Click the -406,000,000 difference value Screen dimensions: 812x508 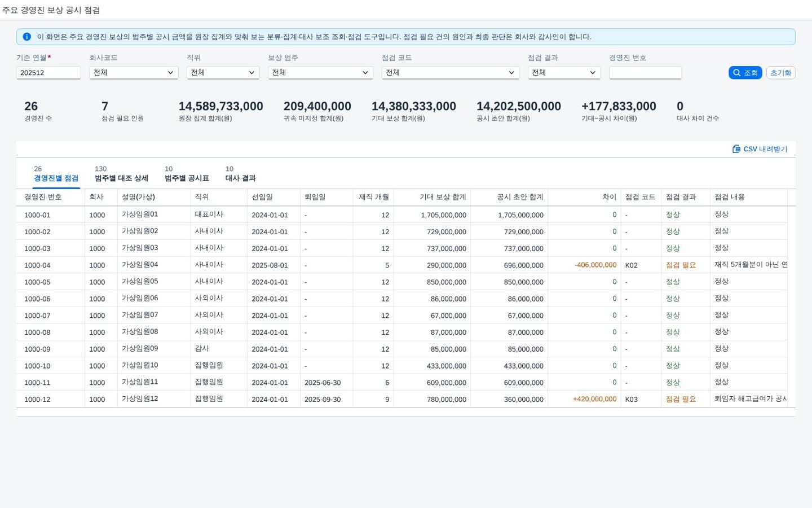595,265
